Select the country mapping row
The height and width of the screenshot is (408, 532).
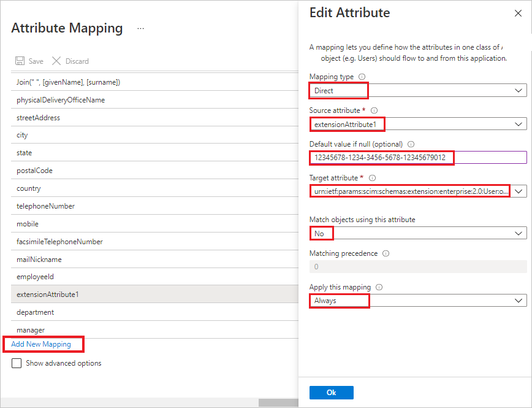point(154,188)
